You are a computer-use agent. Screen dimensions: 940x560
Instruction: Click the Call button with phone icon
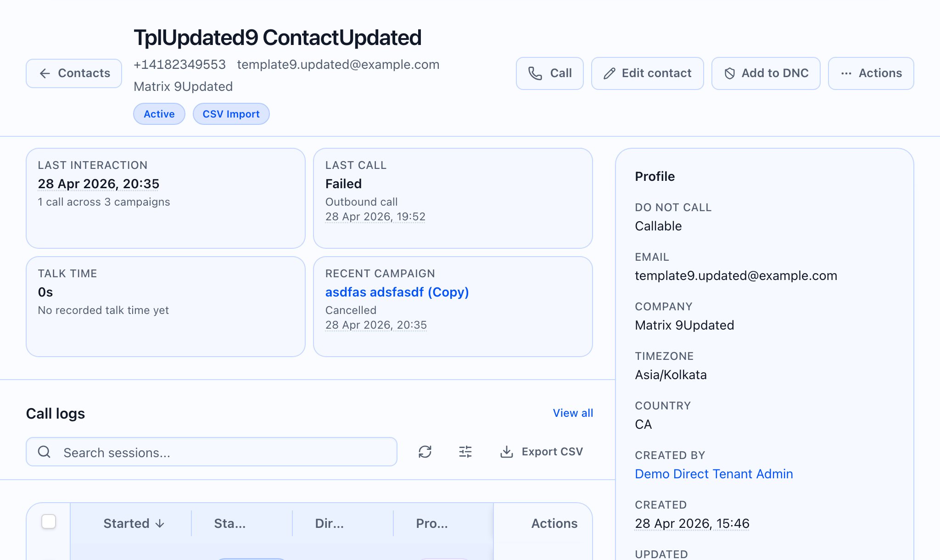click(549, 73)
